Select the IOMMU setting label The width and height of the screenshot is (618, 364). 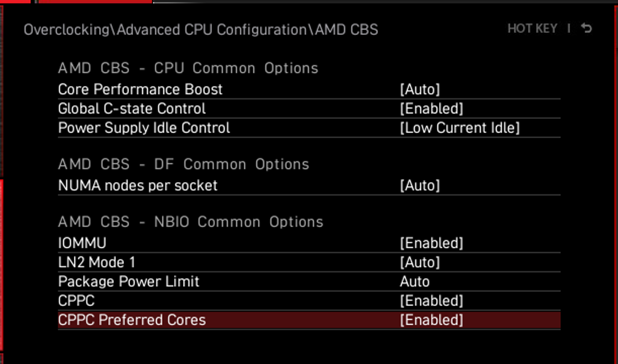click(82, 243)
